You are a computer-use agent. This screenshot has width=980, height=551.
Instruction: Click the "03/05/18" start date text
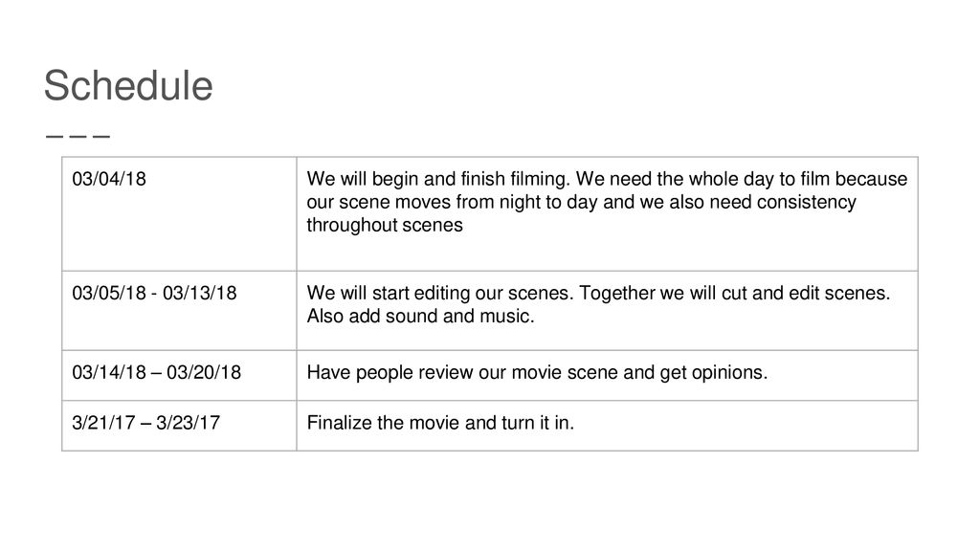[x=109, y=293]
